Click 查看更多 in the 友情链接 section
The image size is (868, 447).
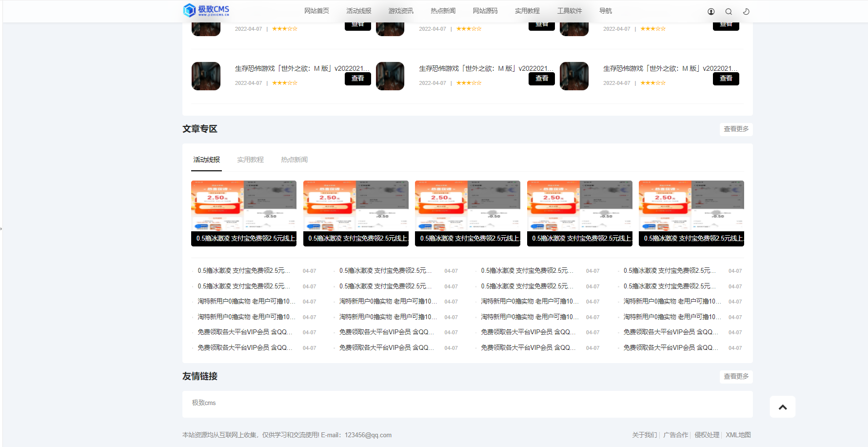point(735,376)
